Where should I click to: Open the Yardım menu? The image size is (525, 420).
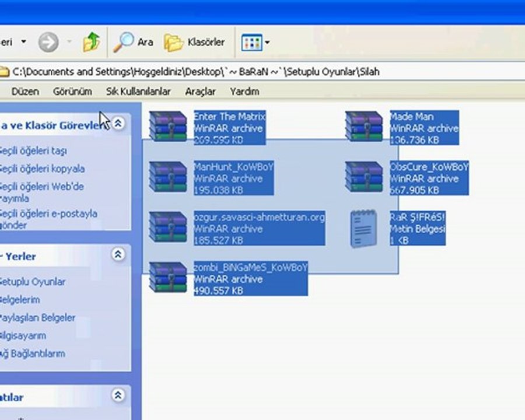(244, 92)
